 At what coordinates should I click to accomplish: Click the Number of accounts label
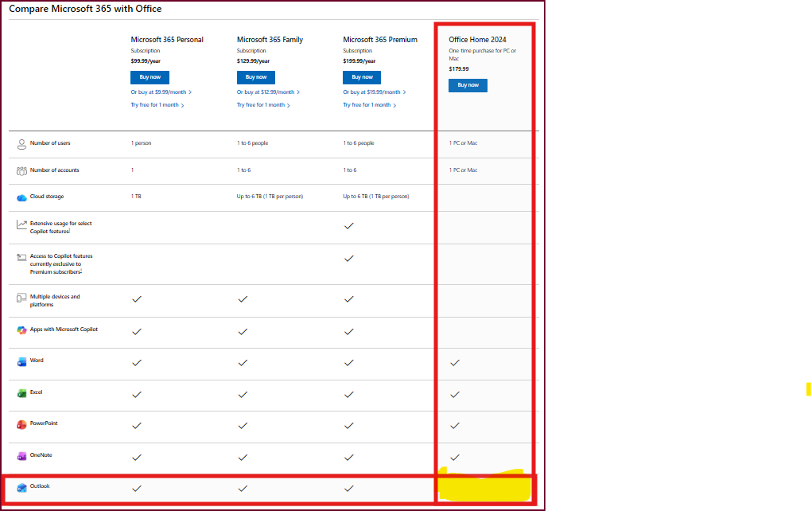click(54, 170)
